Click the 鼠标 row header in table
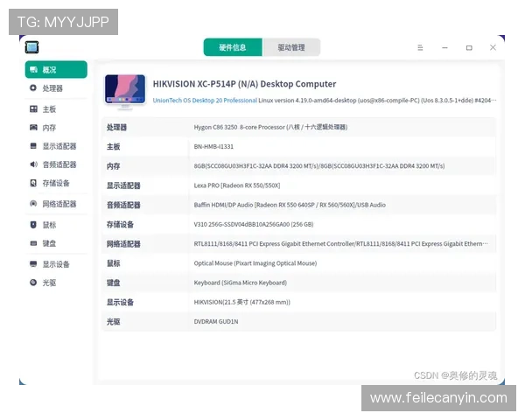 113,263
